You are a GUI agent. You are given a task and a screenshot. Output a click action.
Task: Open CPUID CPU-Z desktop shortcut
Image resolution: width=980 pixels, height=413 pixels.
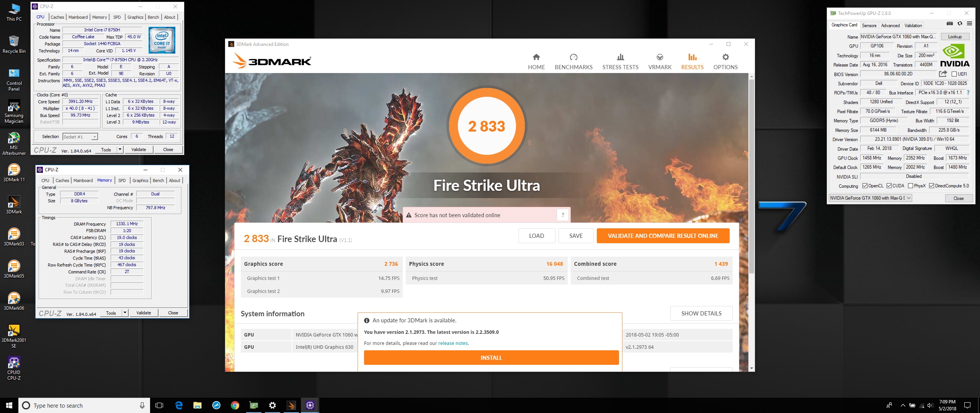pyautogui.click(x=14, y=369)
